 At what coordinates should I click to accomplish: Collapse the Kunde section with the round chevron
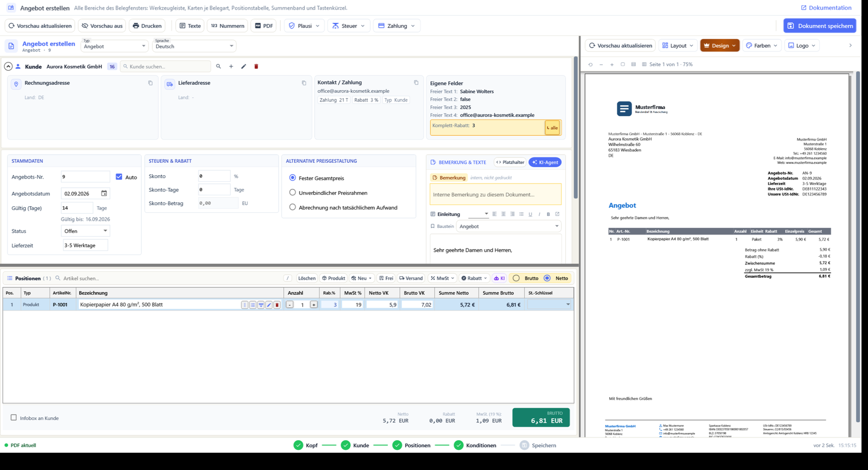pos(8,66)
